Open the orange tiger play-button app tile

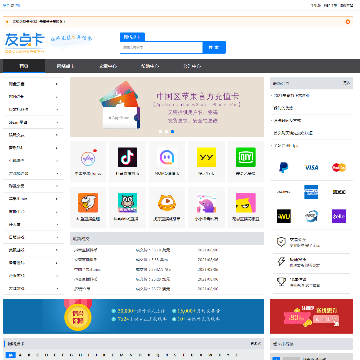(167, 207)
